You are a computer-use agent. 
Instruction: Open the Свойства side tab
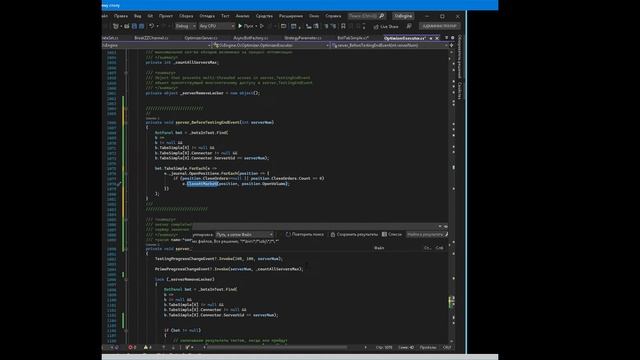point(460,90)
